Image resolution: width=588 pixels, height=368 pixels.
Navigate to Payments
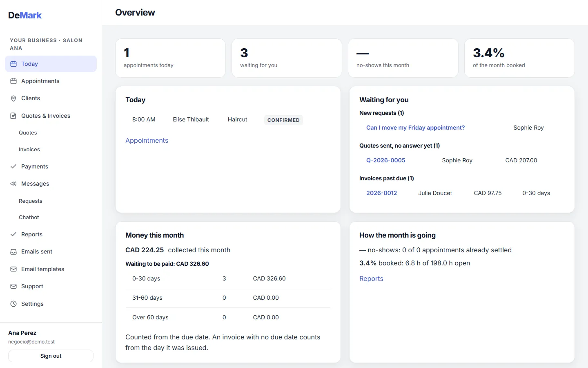(51, 166)
